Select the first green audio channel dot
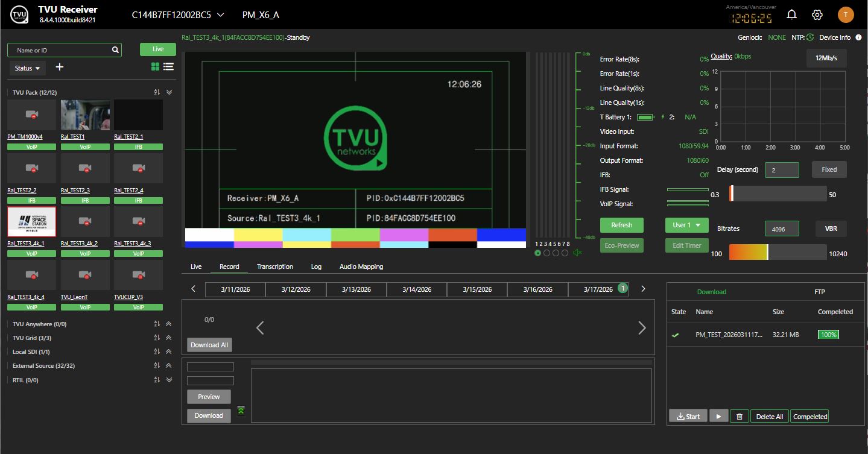The width and height of the screenshot is (868, 454). (x=537, y=253)
